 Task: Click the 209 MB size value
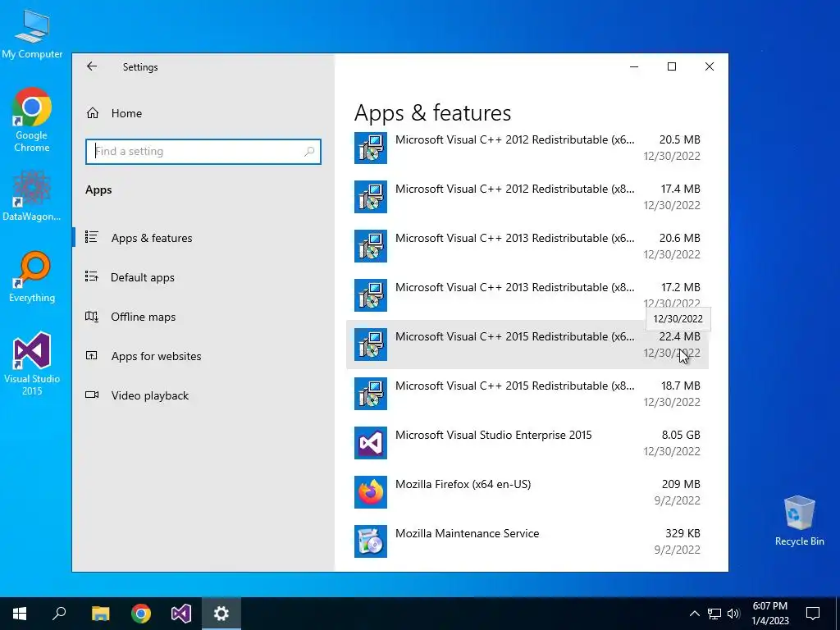click(681, 484)
